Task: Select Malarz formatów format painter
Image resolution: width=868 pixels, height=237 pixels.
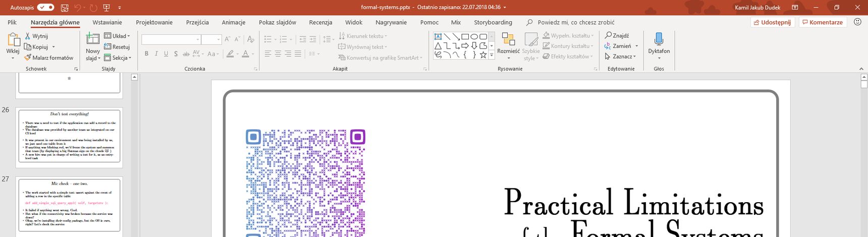Action: (x=49, y=58)
